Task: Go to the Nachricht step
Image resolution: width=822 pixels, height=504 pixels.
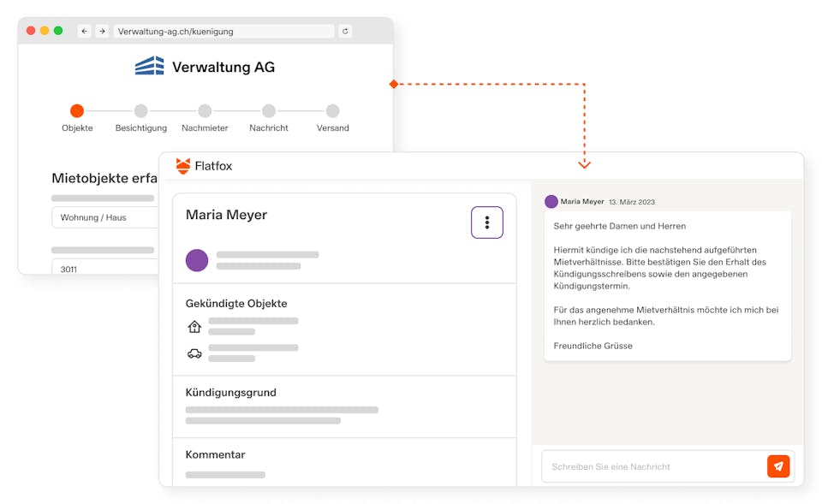Action: click(x=269, y=110)
